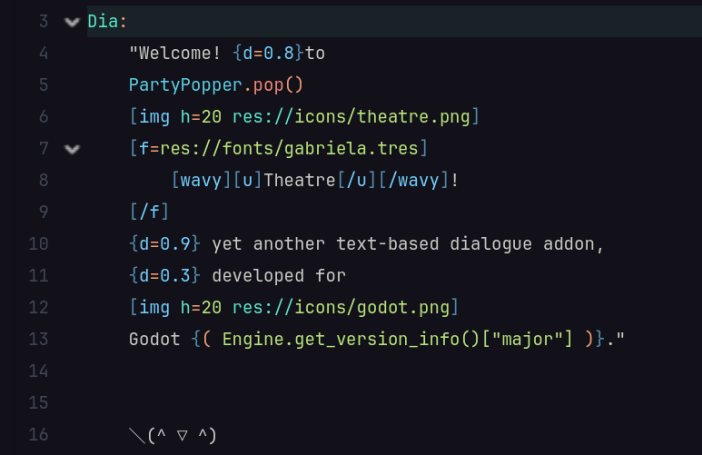Viewport: 702px width, 455px height.
Task: Place cursor on empty line 14
Action: coord(394,371)
